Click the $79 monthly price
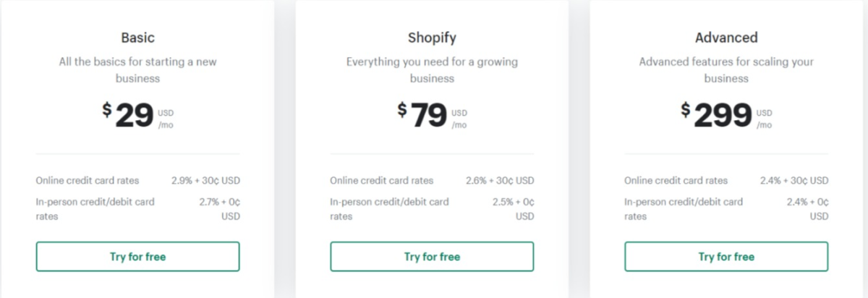868x298 pixels. [432, 115]
